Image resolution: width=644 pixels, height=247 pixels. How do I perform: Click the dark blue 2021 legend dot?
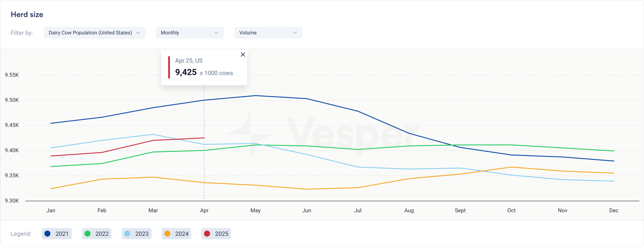click(47, 234)
